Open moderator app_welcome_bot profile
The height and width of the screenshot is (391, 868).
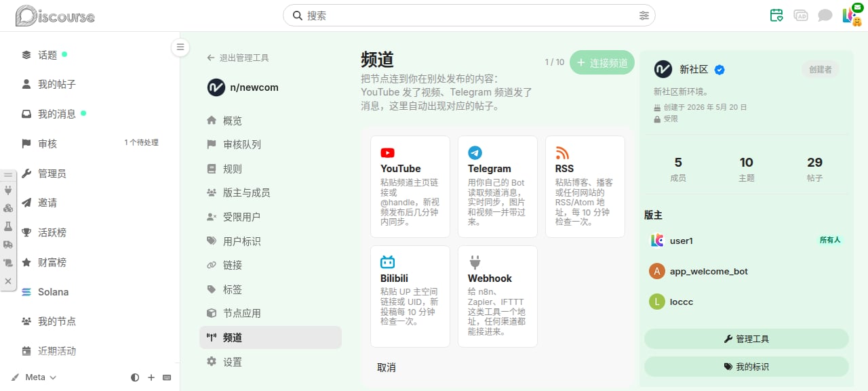tap(709, 271)
